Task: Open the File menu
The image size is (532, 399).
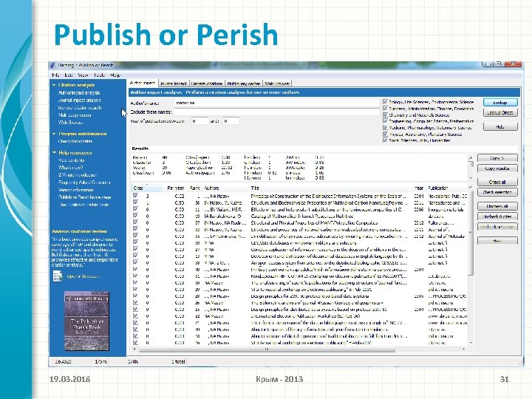Action: (55, 75)
